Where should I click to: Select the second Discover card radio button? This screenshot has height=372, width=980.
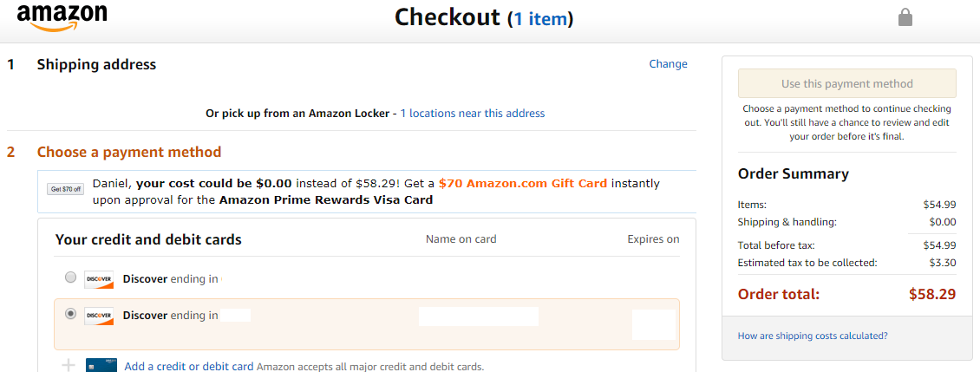[x=70, y=314]
